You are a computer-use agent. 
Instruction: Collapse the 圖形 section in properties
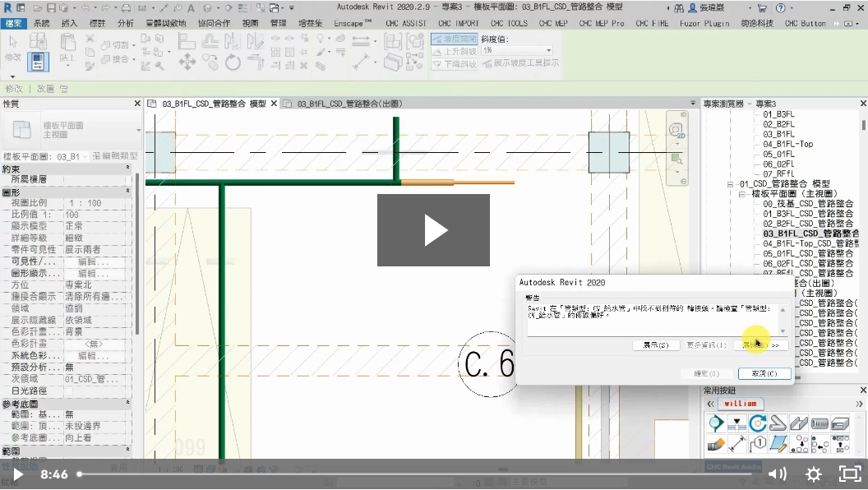tap(128, 192)
